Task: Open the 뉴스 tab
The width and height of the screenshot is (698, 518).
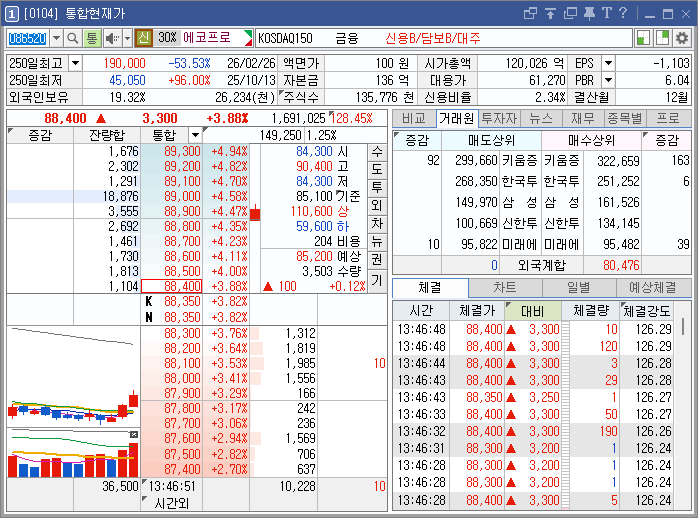Action: [541, 118]
